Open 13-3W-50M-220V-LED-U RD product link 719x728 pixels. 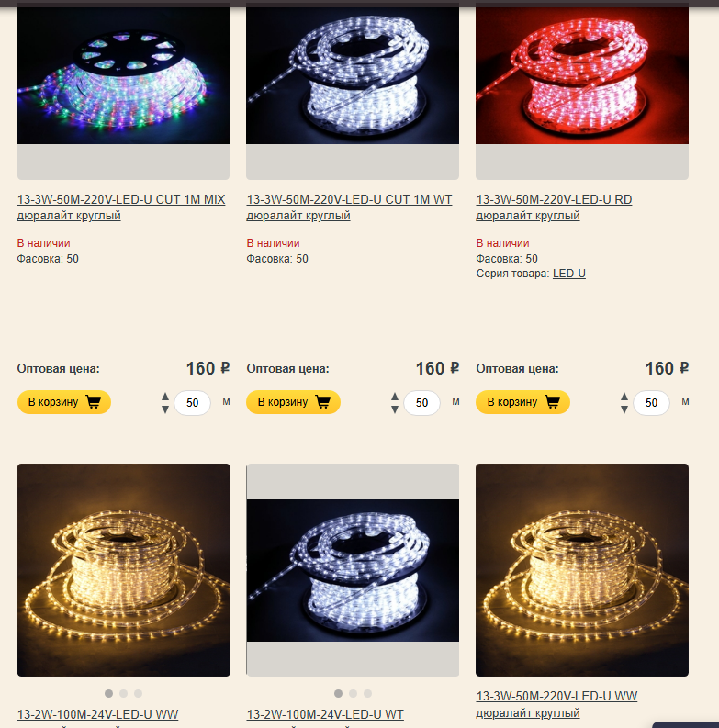pyautogui.click(x=554, y=207)
